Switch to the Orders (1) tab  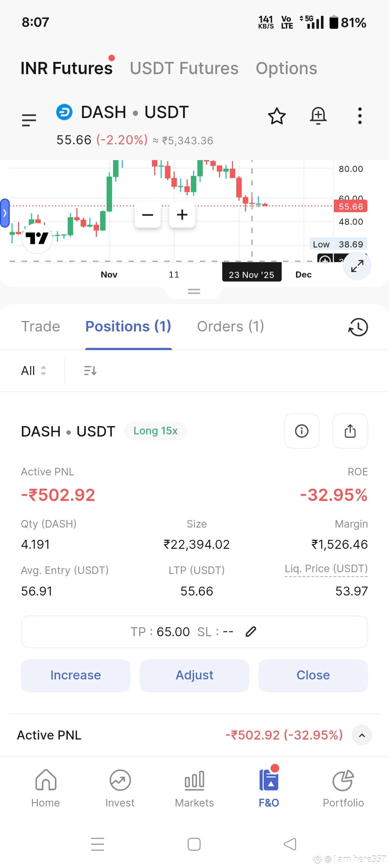[x=231, y=326]
